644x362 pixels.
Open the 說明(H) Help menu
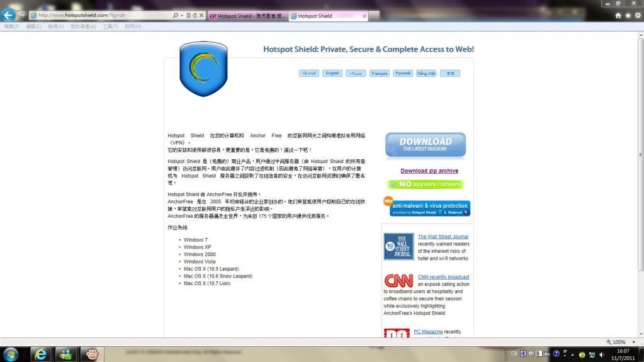(133, 26)
